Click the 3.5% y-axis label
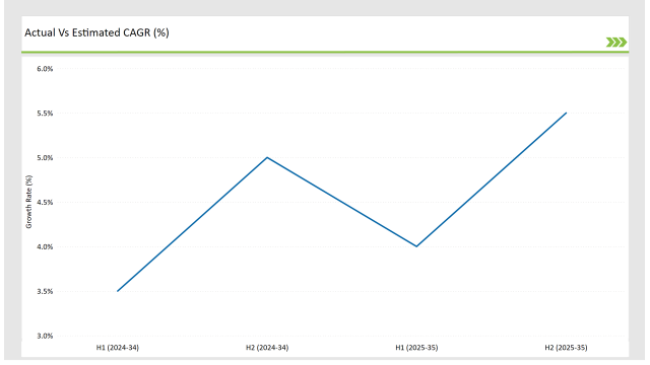The height and width of the screenshot is (365, 650). click(45, 292)
